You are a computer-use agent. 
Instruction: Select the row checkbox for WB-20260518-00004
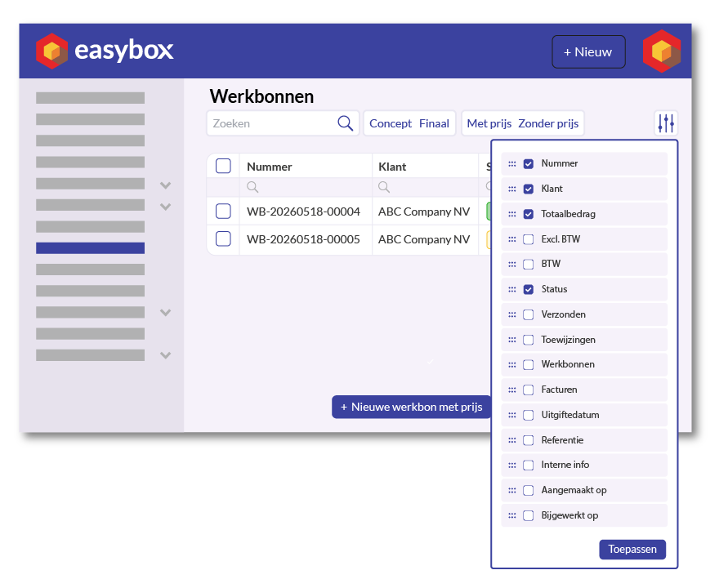[x=223, y=212]
